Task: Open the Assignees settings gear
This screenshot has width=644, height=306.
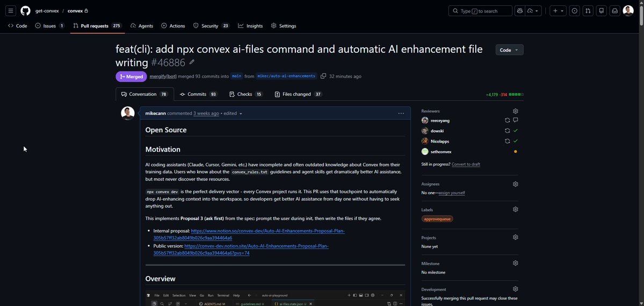Action: [x=516, y=184]
